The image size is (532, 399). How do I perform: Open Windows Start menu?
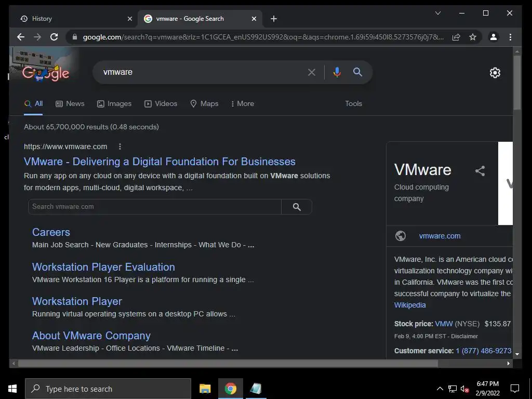(12, 389)
